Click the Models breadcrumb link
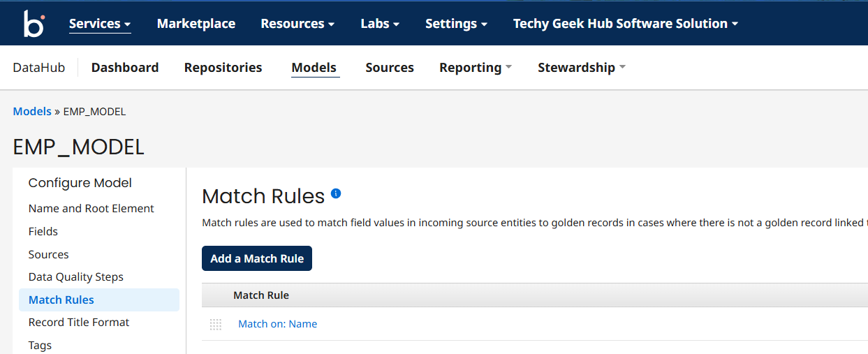This screenshot has height=354, width=868. [x=32, y=112]
